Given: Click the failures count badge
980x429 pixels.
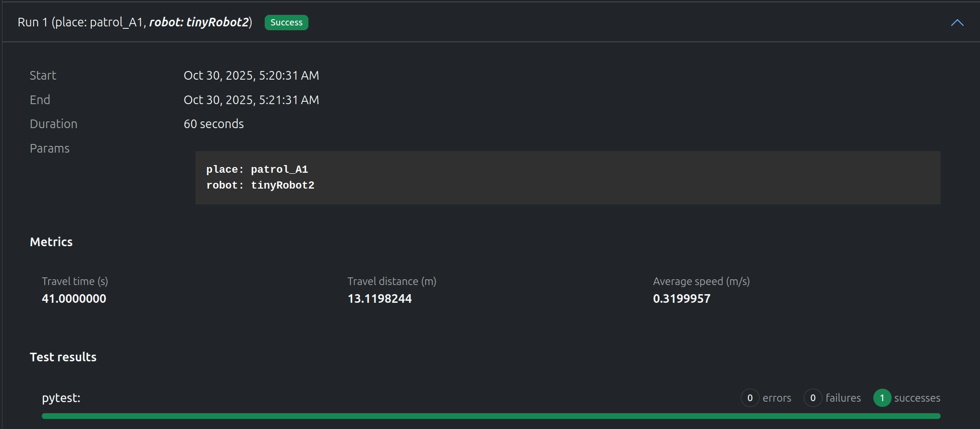Looking at the screenshot, I should coord(812,398).
